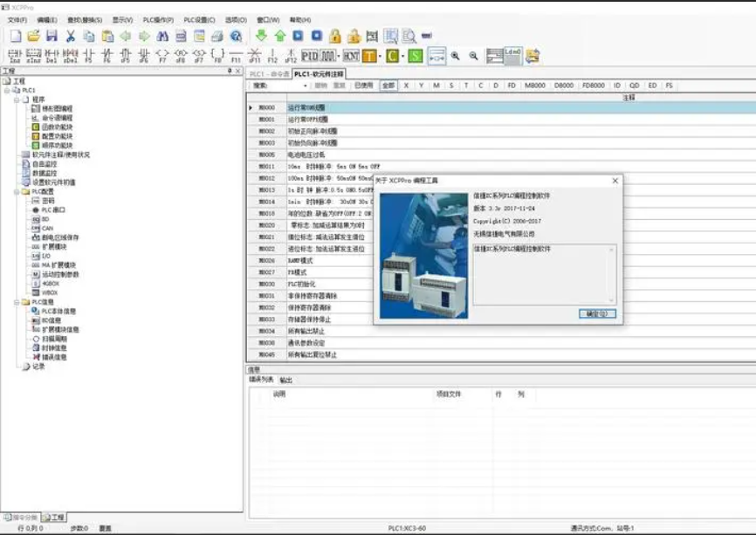Image resolution: width=756 pixels, height=535 pixels.
Task: Open 显示(V) menu
Action: click(122, 20)
